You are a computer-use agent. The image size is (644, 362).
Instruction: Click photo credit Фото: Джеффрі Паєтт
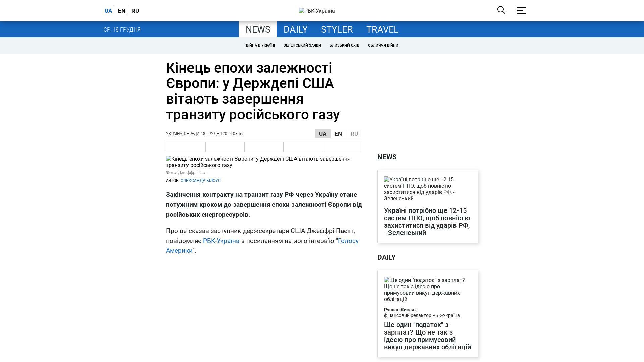pyautogui.click(x=187, y=173)
